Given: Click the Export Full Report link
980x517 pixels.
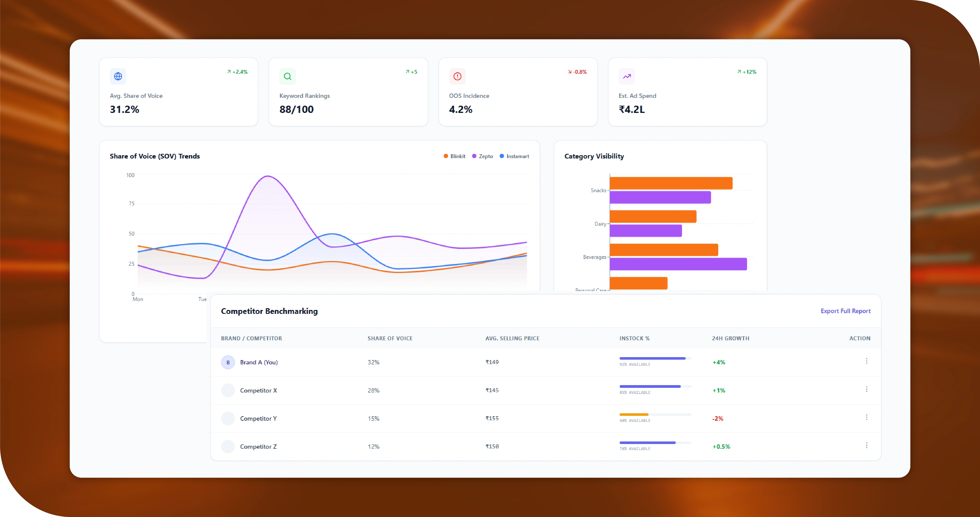Looking at the screenshot, I should tap(845, 311).
